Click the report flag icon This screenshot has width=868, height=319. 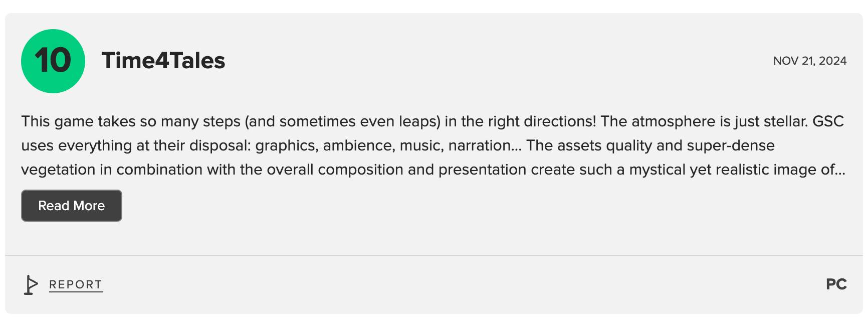coord(31,285)
